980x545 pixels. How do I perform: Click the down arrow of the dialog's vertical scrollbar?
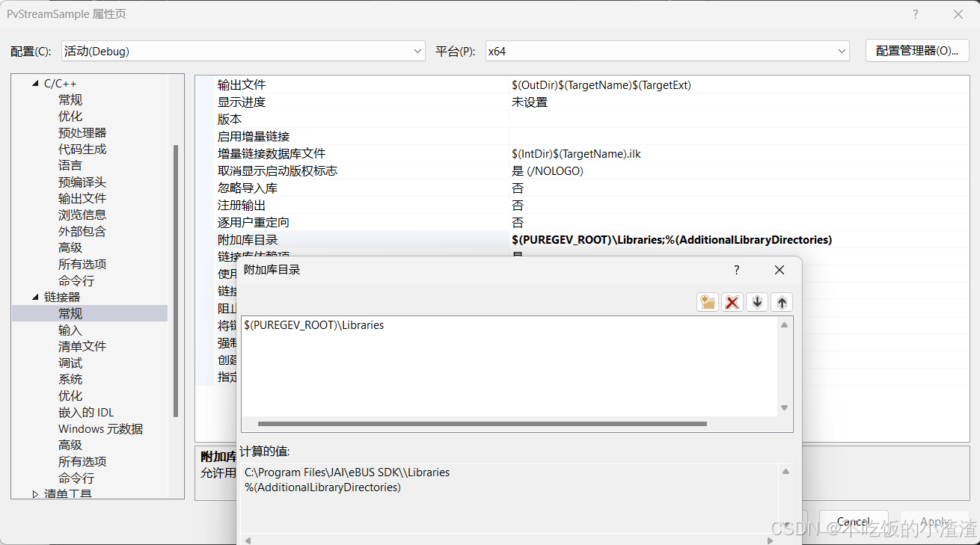(784, 409)
